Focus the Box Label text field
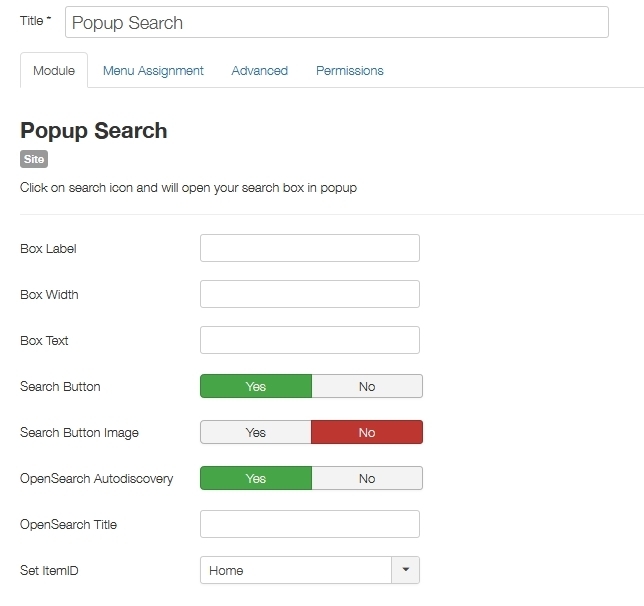 [x=309, y=248]
